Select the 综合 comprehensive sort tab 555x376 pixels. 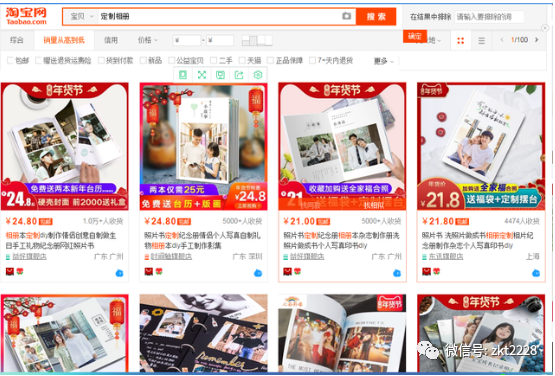coord(17,40)
